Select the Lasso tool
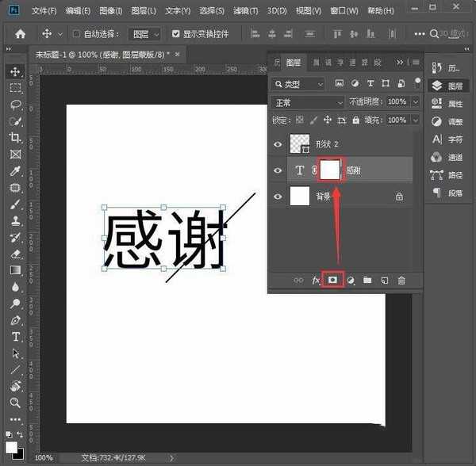Viewport: 476px width, 466px height. click(15, 105)
